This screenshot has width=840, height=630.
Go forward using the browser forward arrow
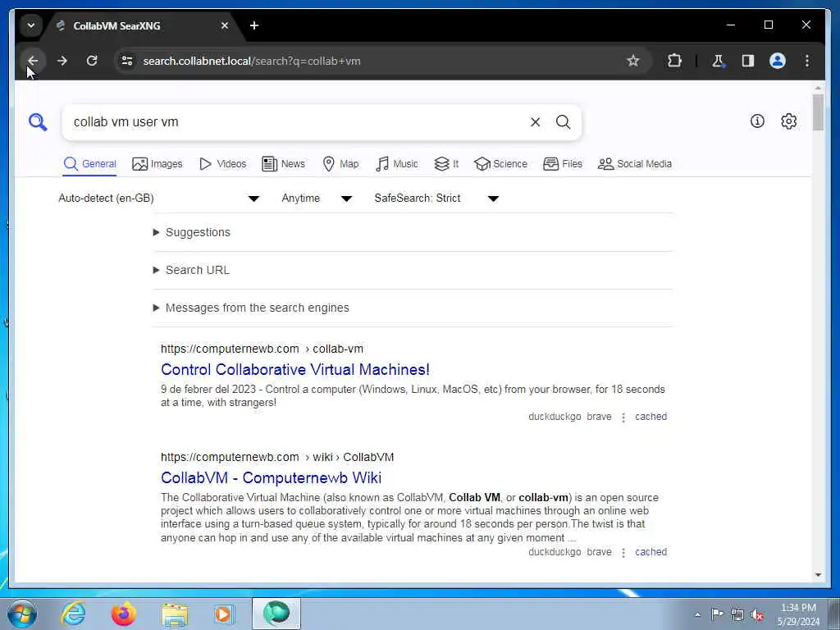[x=62, y=61]
